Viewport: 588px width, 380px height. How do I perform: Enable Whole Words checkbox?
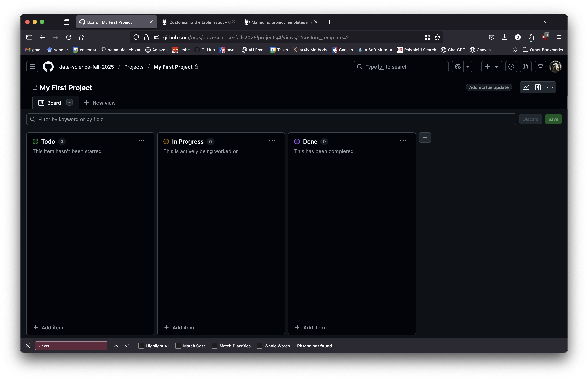[x=259, y=346]
